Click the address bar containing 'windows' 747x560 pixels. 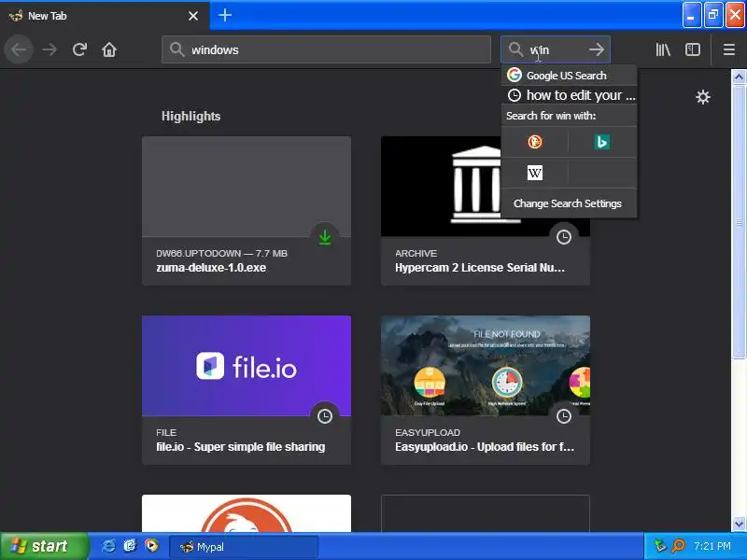326,49
